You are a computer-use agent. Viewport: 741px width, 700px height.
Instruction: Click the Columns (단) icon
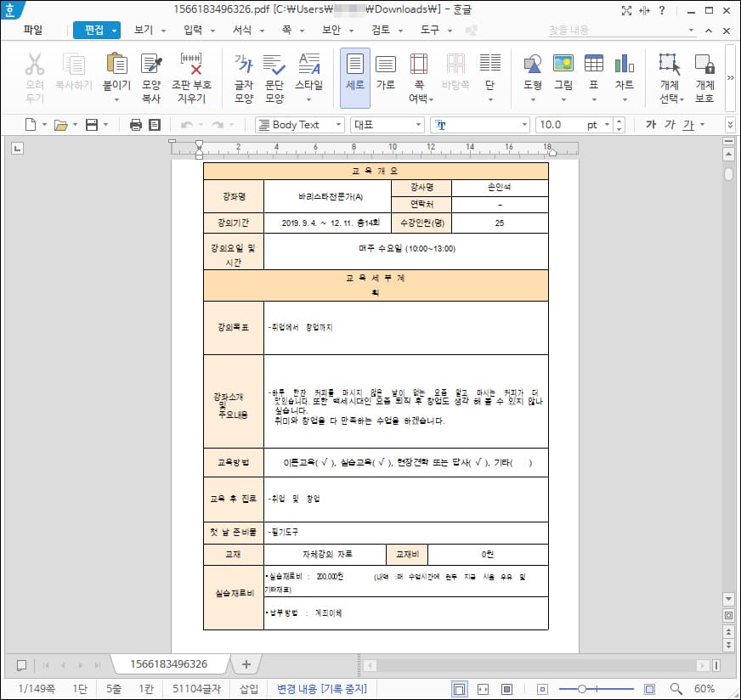point(490,65)
